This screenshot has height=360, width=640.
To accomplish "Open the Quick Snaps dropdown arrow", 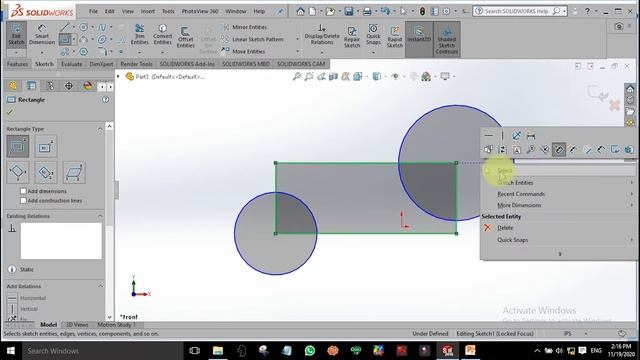I will point(373,52).
